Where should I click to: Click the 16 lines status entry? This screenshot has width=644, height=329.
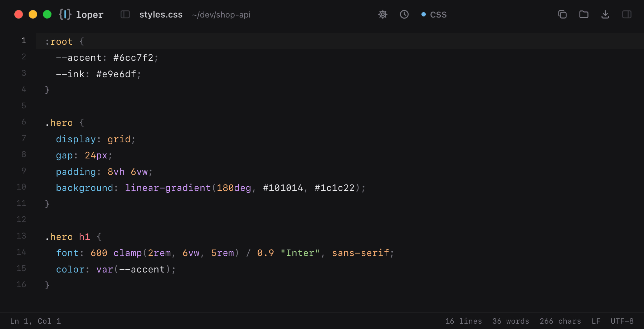tap(464, 321)
